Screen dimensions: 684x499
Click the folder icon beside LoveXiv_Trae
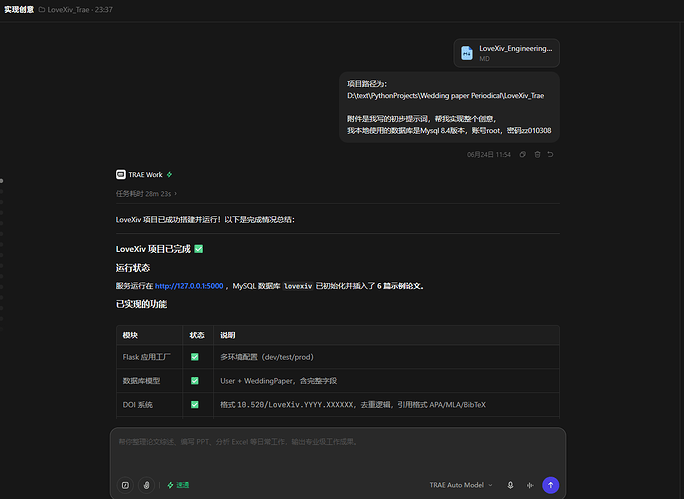click(x=42, y=10)
